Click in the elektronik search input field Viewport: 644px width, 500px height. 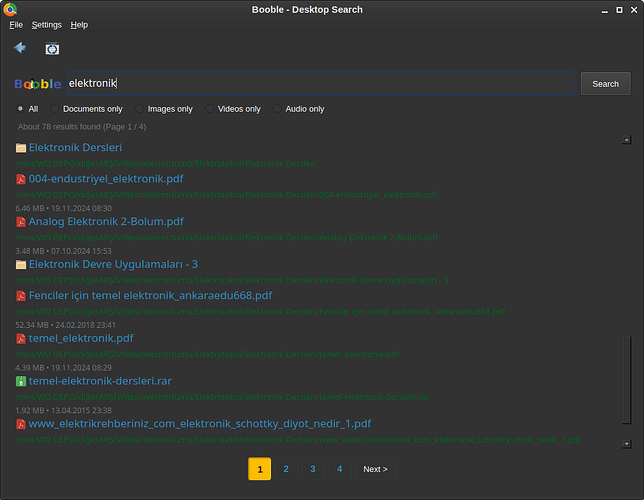(x=322, y=84)
